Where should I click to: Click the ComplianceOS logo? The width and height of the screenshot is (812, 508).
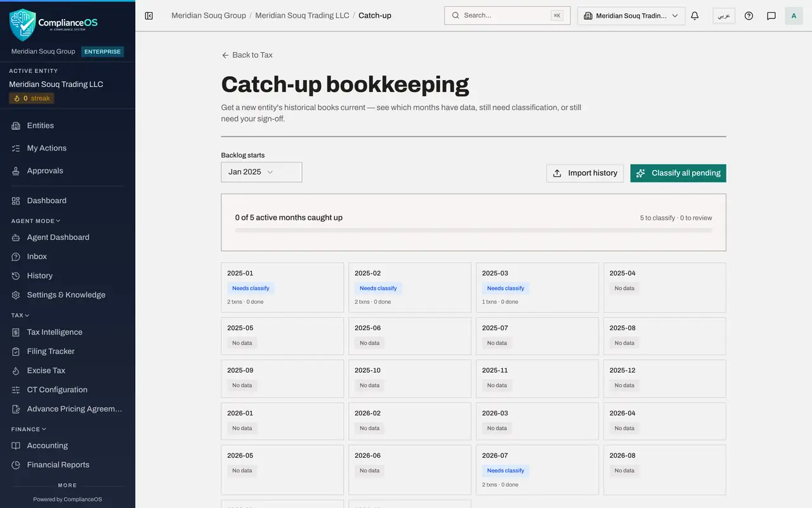pyautogui.click(x=54, y=24)
